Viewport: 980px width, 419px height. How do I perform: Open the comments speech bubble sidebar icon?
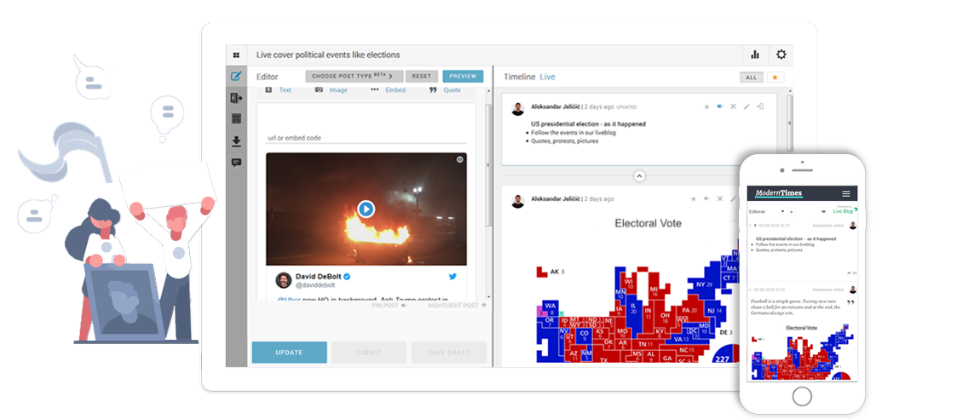click(236, 163)
